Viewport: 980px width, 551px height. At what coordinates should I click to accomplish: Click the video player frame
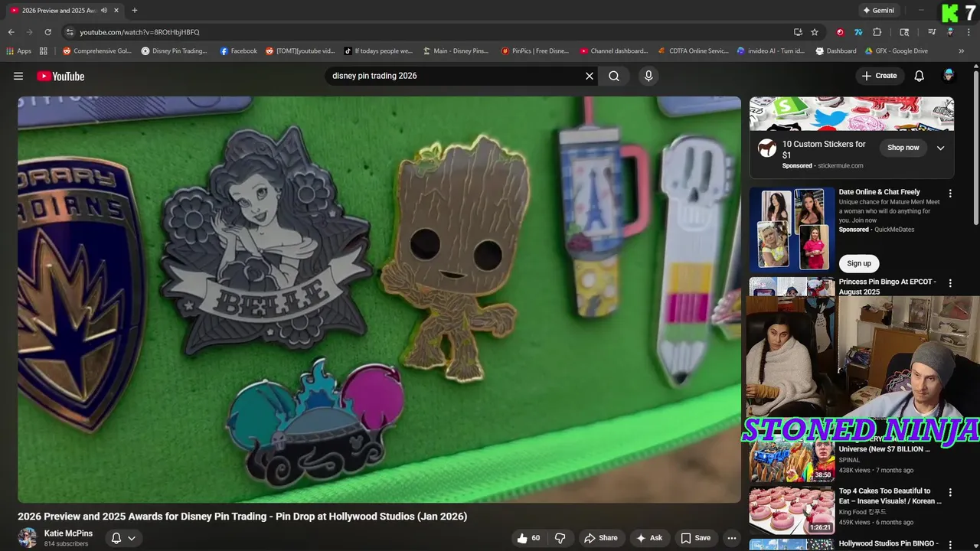pos(379,299)
